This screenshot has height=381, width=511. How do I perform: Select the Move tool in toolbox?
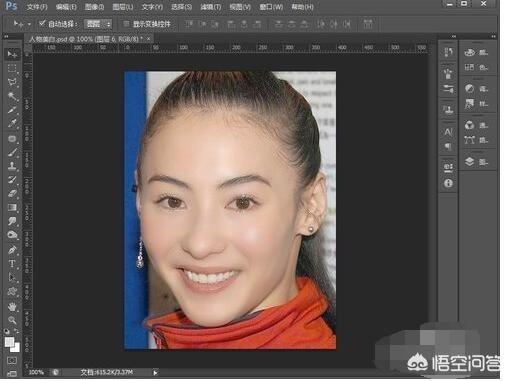tap(12, 54)
